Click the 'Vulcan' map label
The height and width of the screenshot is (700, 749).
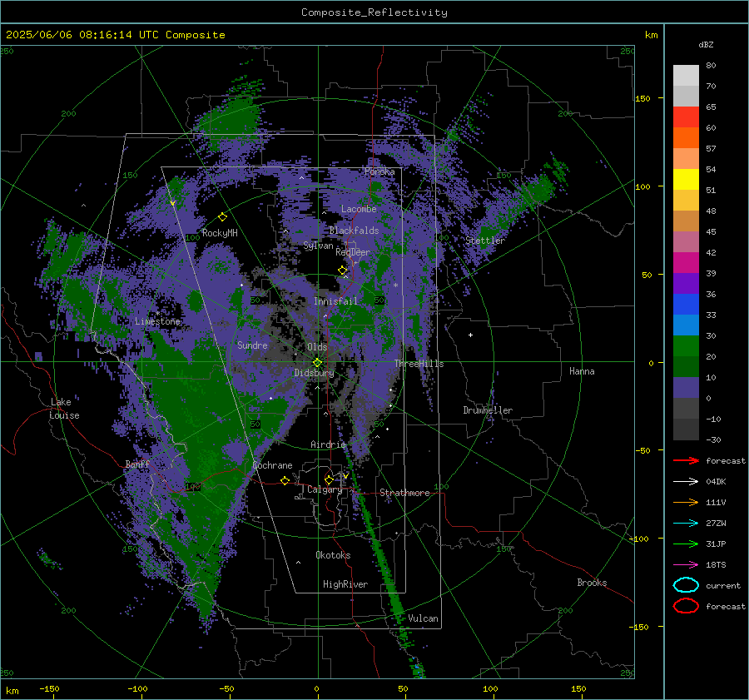(x=423, y=618)
